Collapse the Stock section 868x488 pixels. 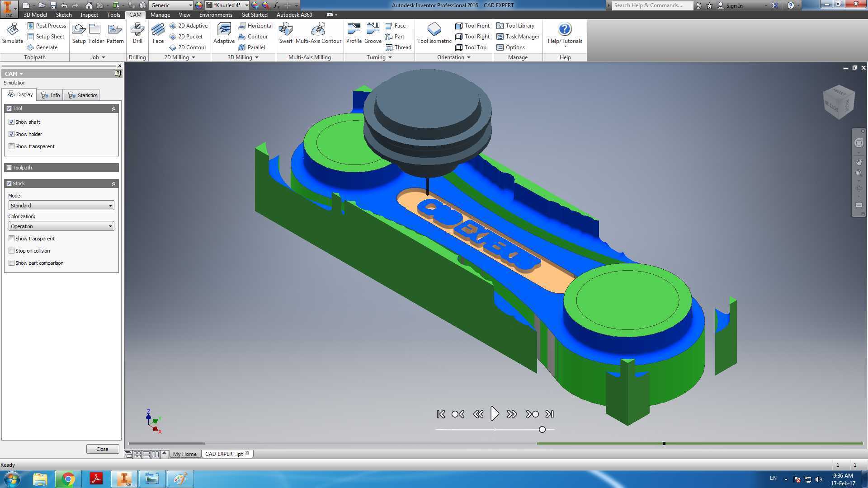point(113,183)
